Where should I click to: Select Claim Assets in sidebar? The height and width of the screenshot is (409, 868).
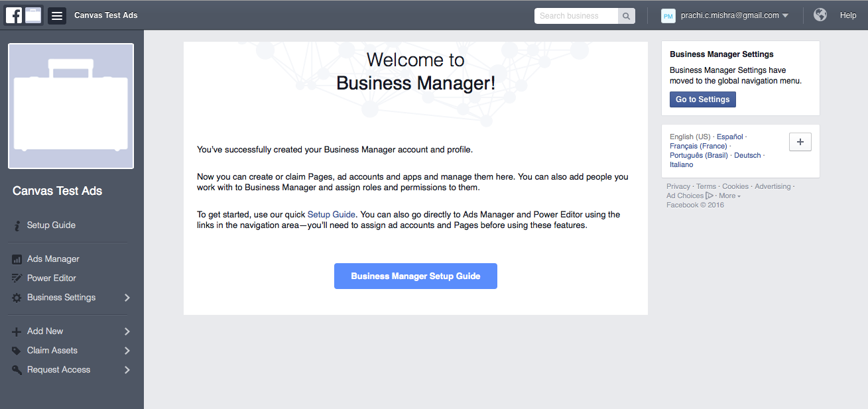point(52,351)
